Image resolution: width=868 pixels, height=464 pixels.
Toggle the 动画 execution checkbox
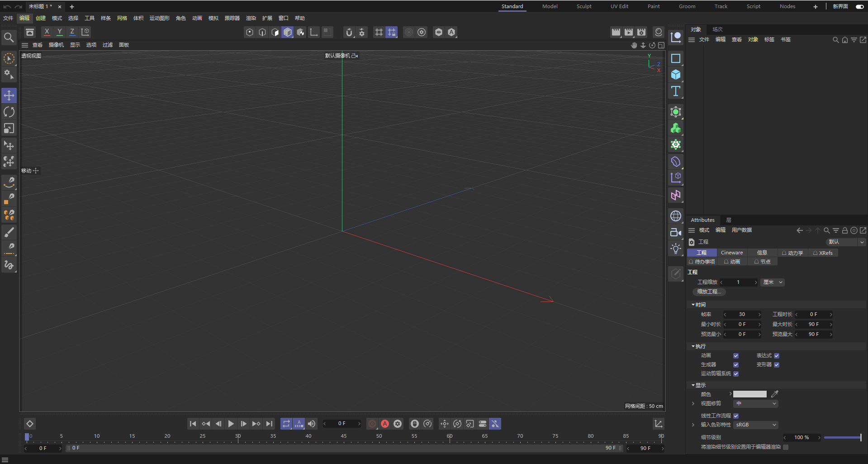pos(736,356)
